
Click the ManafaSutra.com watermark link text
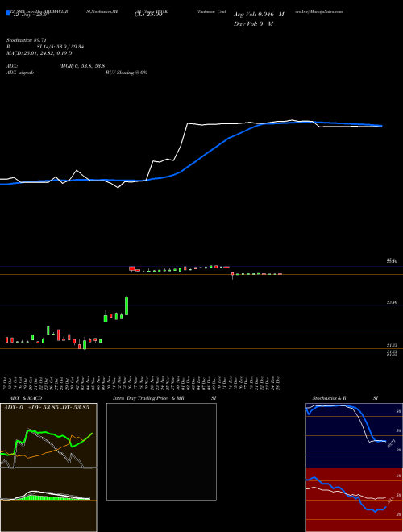[326, 11]
